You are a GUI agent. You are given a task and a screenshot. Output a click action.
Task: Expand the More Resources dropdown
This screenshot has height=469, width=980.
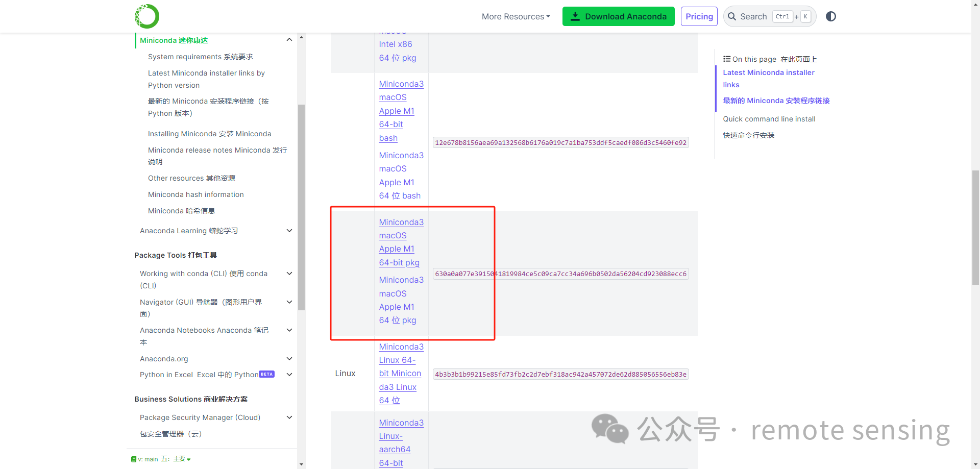(x=516, y=16)
